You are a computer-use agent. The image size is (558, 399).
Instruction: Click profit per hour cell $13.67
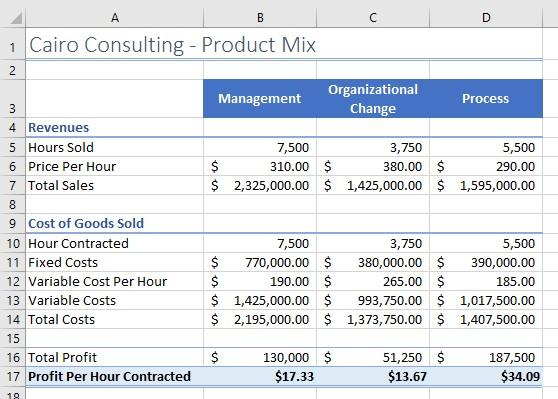pyautogui.click(x=373, y=376)
